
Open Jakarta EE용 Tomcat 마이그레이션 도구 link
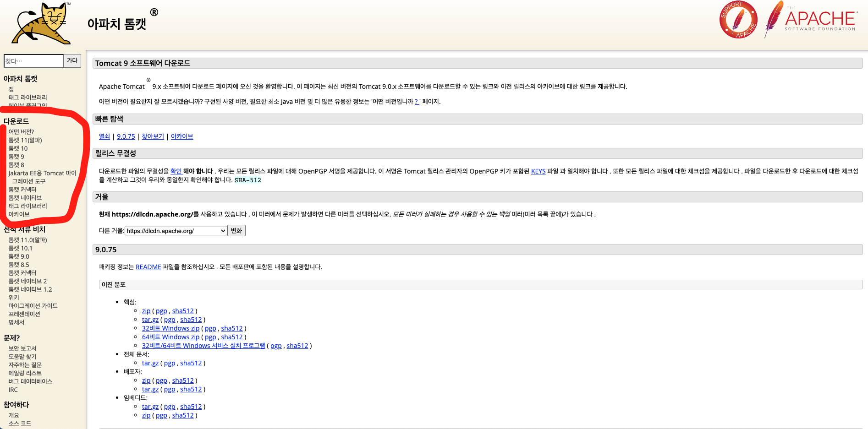tap(42, 177)
